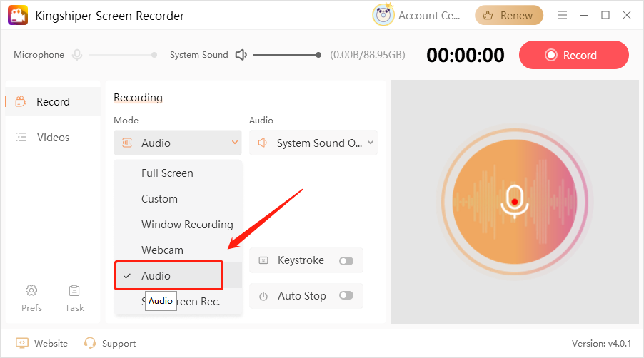Choose the last mode ending in 'reen Rec.'

pos(178,302)
